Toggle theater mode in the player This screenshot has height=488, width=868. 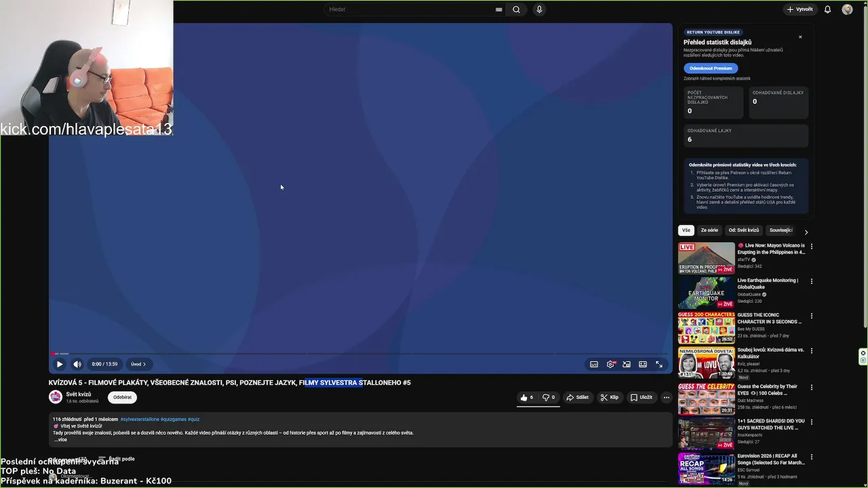pos(643,364)
